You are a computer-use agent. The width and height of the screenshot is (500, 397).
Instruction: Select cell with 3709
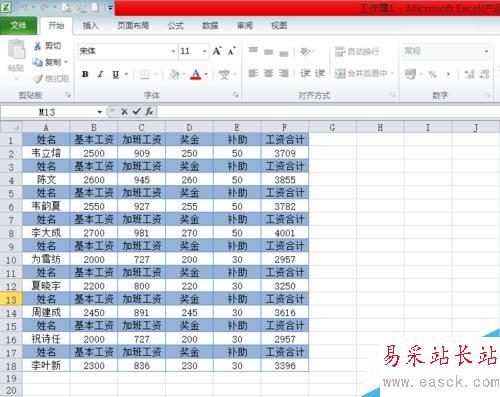pos(285,153)
